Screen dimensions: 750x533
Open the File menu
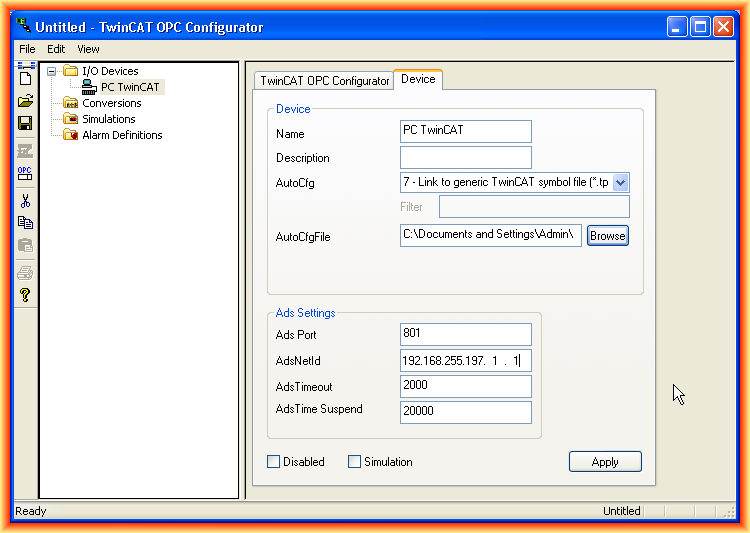[27, 49]
